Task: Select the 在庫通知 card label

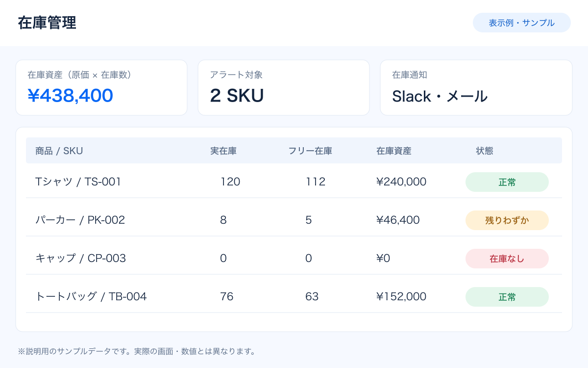Action: pos(410,75)
